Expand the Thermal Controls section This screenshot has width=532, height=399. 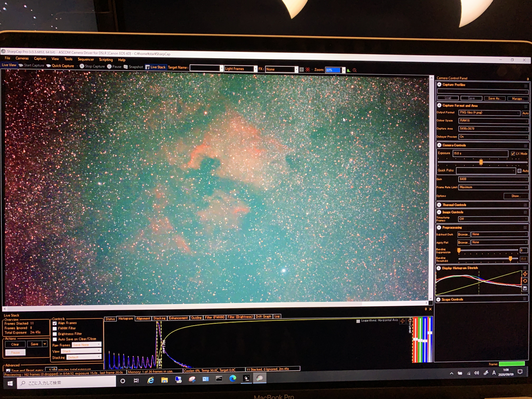pos(439,205)
